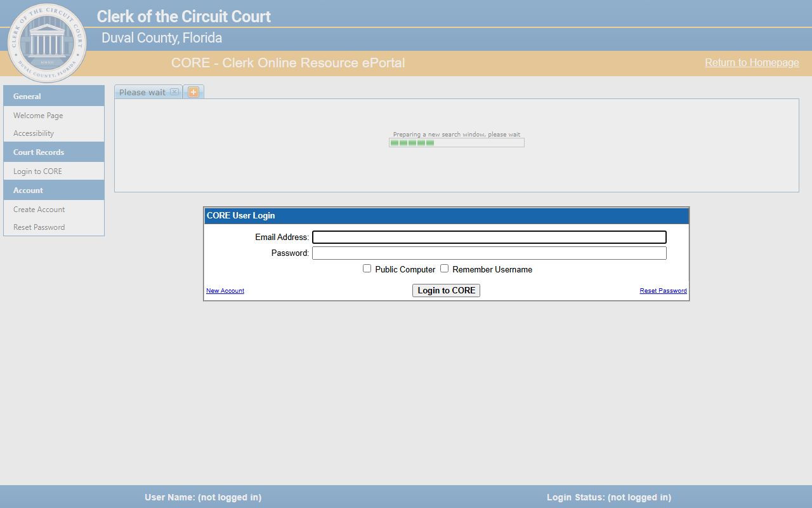Add a new search tab with plus icon
The image size is (812, 508).
(193, 92)
